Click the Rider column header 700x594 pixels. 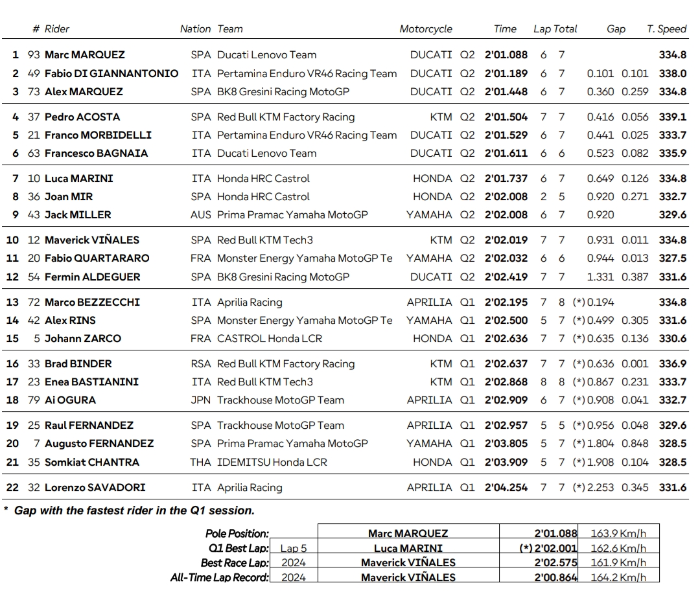click(57, 29)
